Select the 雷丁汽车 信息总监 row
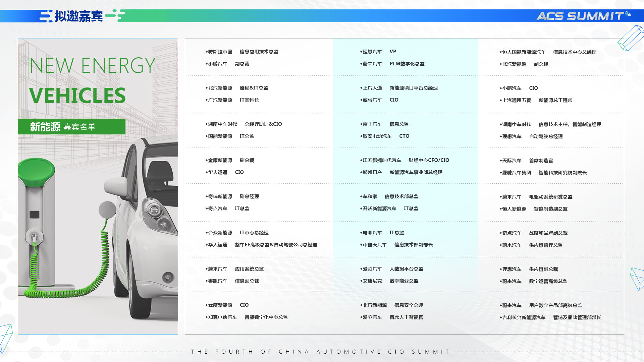The image size is (644, 362). point(384,124)
